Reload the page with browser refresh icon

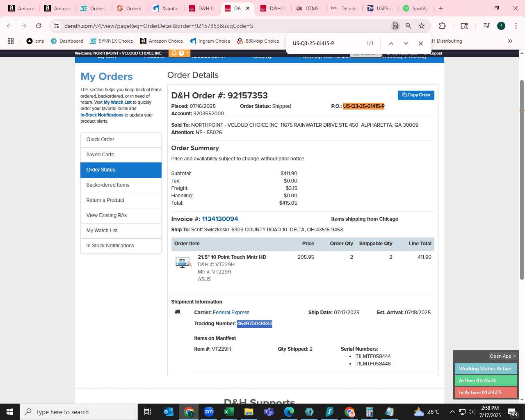39,26
